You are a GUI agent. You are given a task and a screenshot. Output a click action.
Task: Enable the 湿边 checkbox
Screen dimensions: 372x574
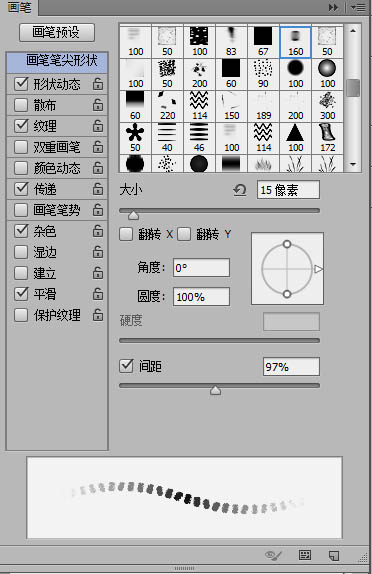click(x=21, y=252)
